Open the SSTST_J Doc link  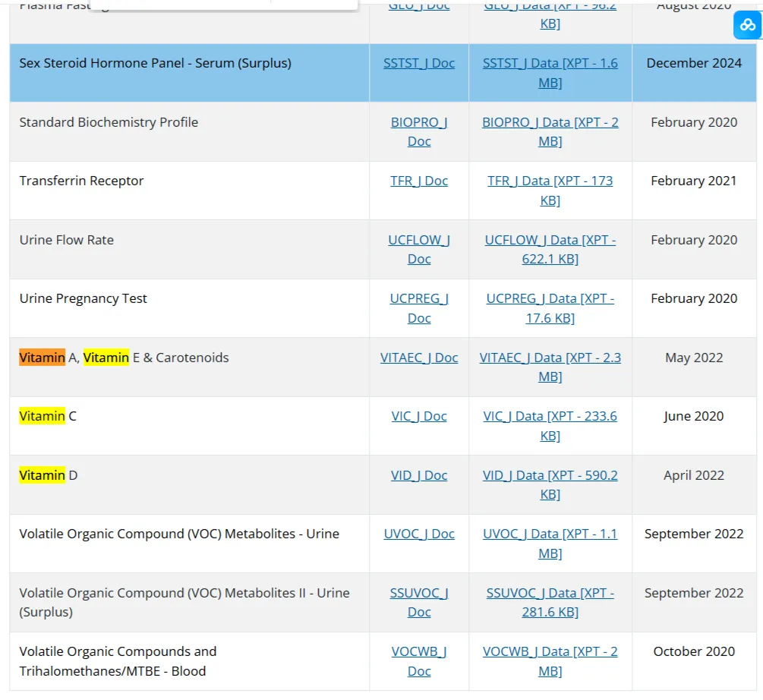click(419, 63)
